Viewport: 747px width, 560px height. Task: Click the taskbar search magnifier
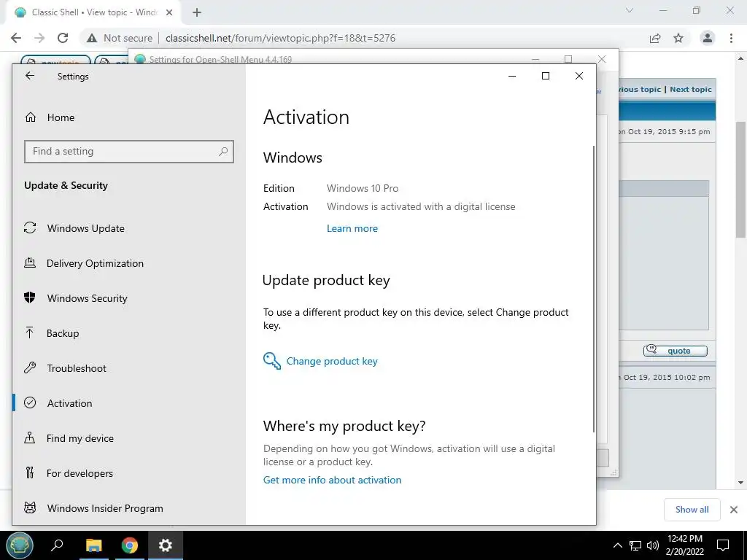[57, 545]
